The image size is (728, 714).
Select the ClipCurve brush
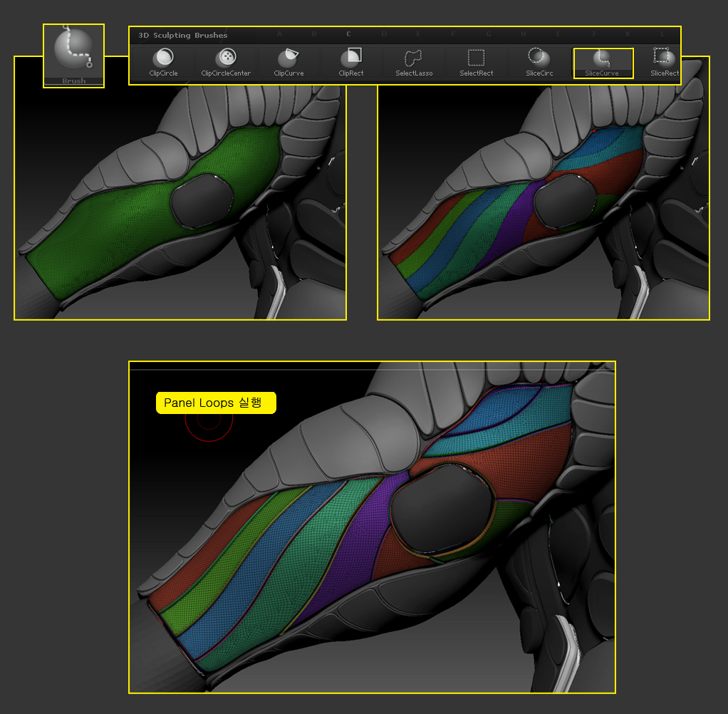coord(288,62)
